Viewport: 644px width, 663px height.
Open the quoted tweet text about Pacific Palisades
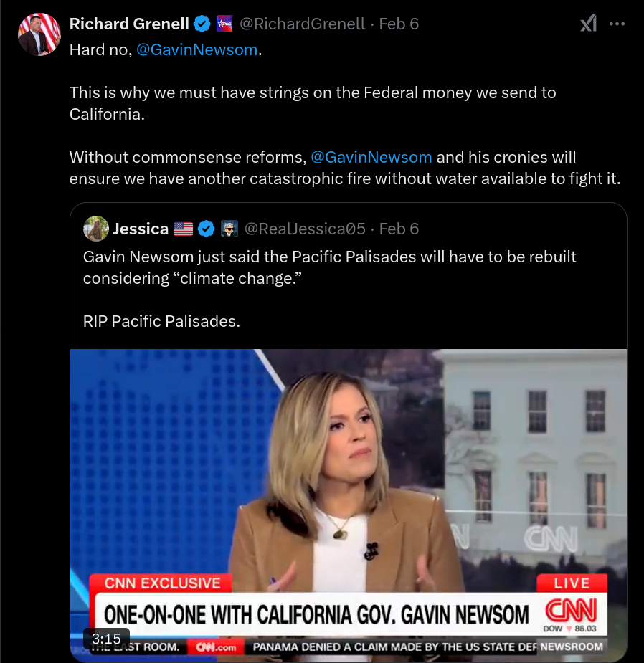tap(330, 289)
